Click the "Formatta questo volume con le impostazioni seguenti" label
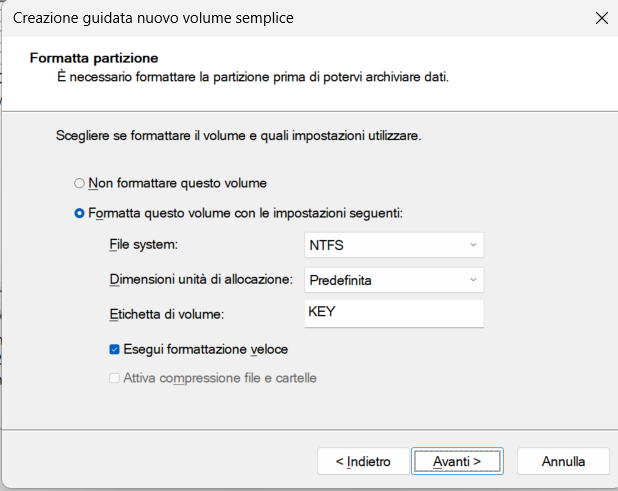Viewport: 618px width, 491px height. coord(246,213)
